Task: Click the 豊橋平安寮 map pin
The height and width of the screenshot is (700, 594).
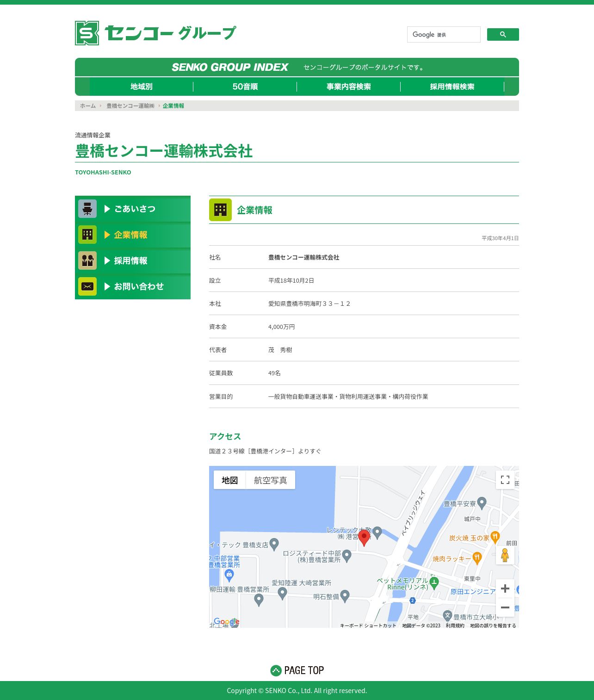Action: [x=482, y=503]
